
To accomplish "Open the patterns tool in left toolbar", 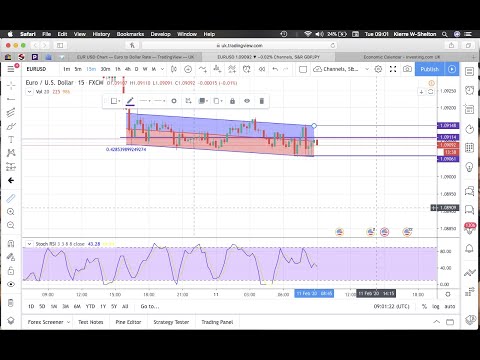I will tap(11, 153).
